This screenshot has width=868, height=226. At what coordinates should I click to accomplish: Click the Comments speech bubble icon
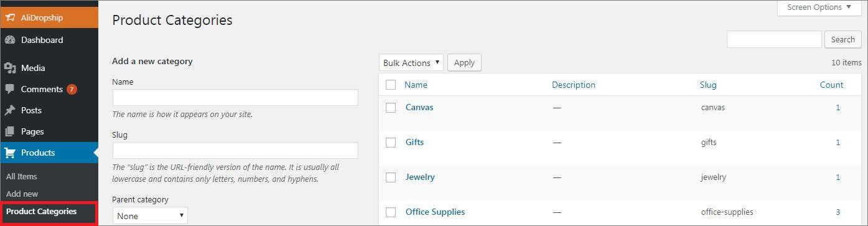click(10, 89)
